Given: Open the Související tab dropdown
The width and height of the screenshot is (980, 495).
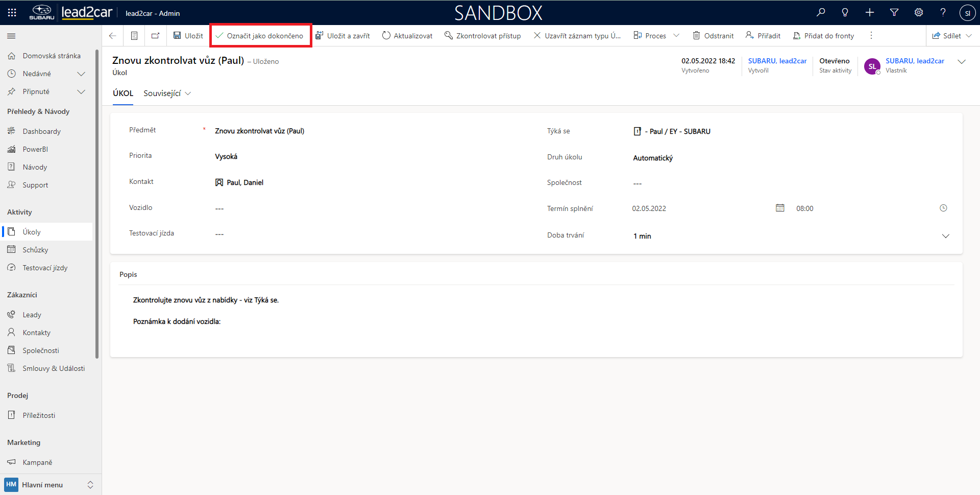Looking at the screenshot, I should pyautogui.click(x=167, y=93).
